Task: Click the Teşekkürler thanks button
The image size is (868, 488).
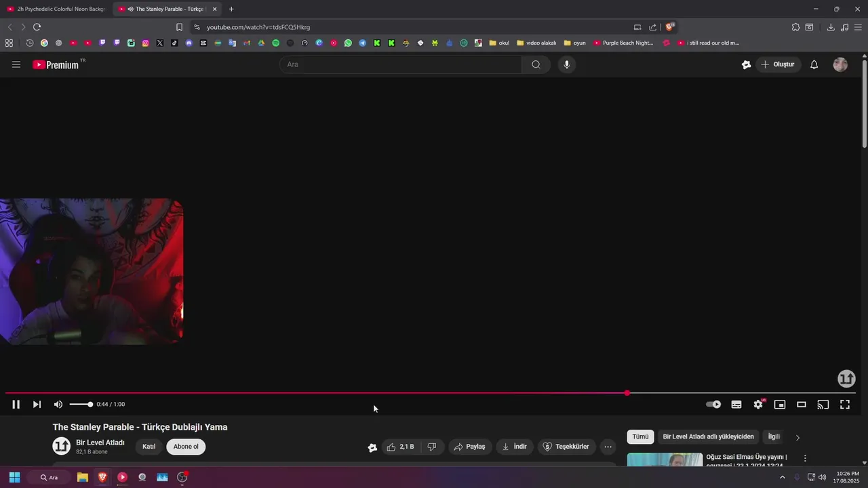Action: 566,447
